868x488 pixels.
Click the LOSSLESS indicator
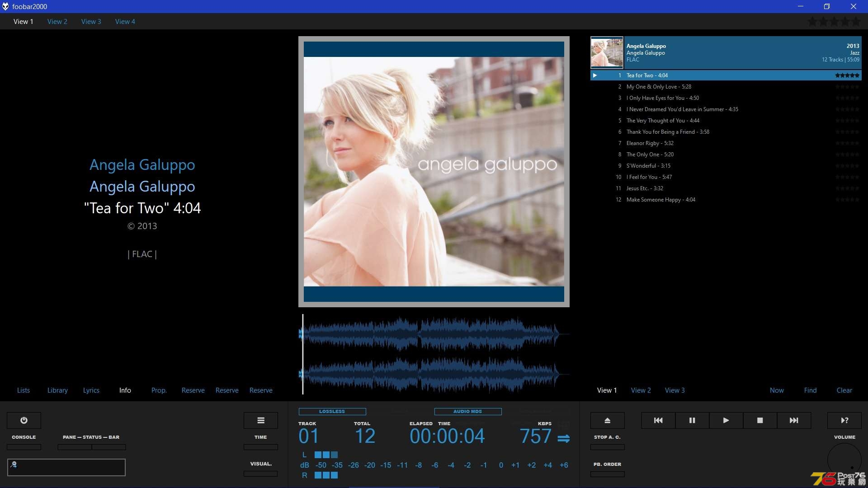coord(332,412)
